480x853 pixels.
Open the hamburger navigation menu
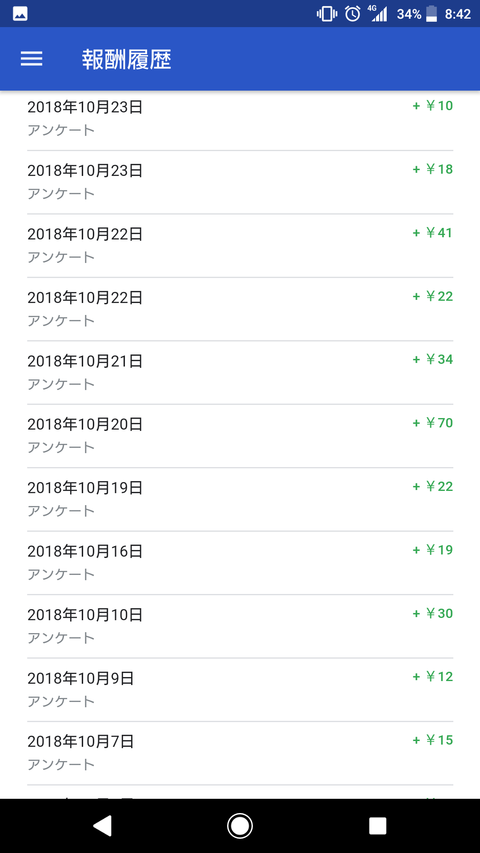click(32, 59)
